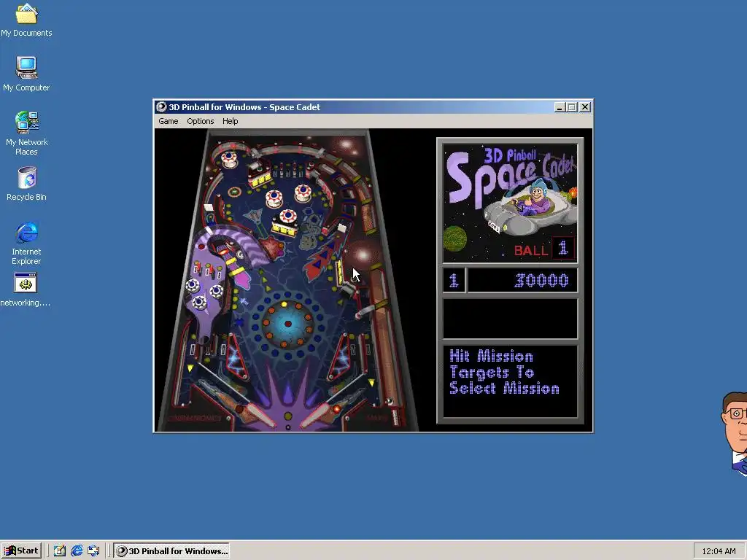Click the score display showing 30000
The image size is (747, 560).
tap(522, 281)
